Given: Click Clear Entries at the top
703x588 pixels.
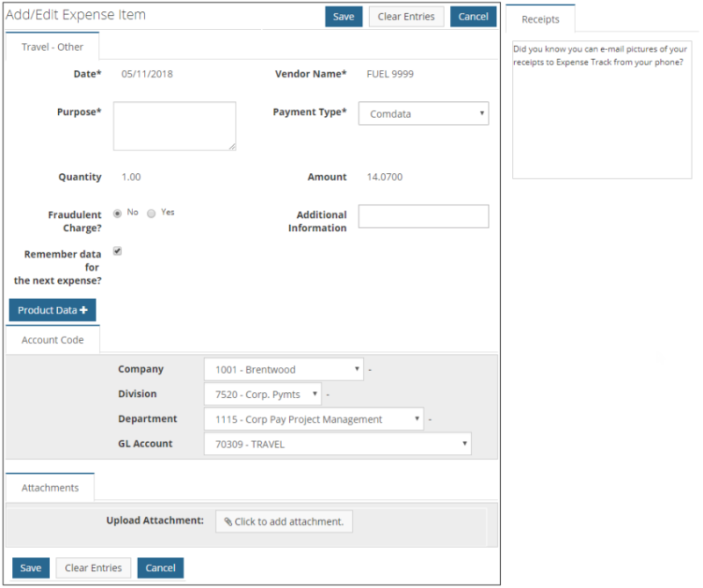Looking at the screenshot, I should (406, 16).
